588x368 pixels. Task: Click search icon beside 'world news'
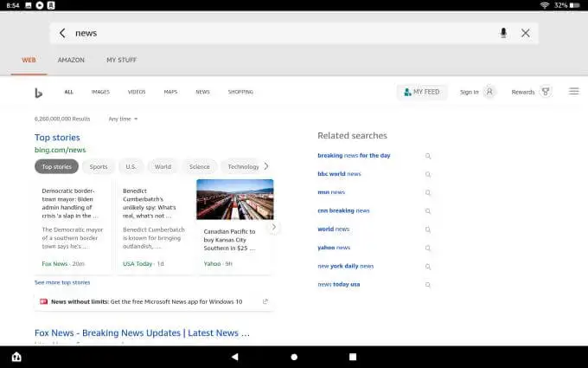(428, 229)
